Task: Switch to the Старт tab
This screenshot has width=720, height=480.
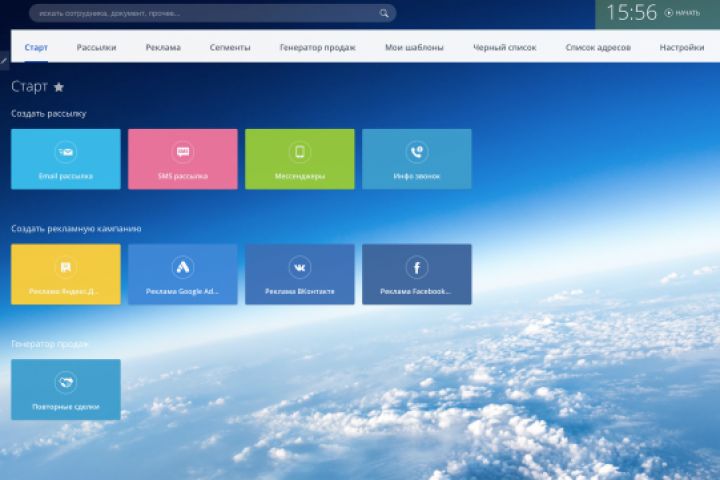Action: pyautogui.click(x=36, y=47)
